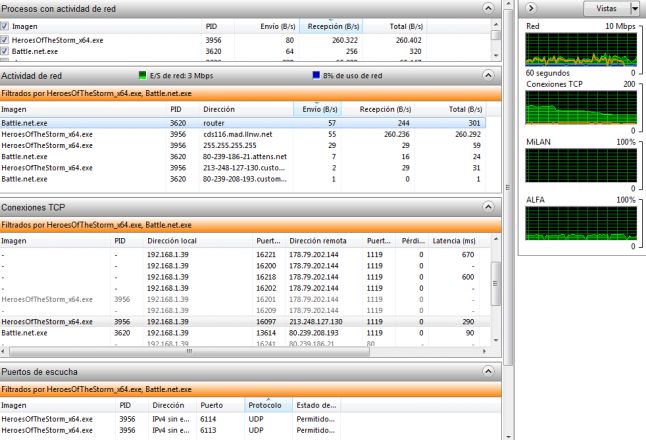Hide the graphs pane with arrow button
Screen dimensions: 646x440
coord(531,8)
